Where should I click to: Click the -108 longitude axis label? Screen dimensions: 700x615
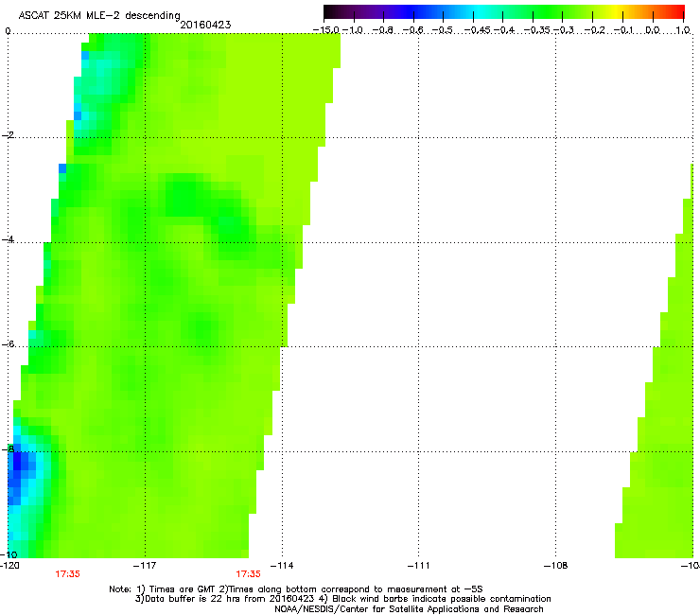[x=556, y=566]
